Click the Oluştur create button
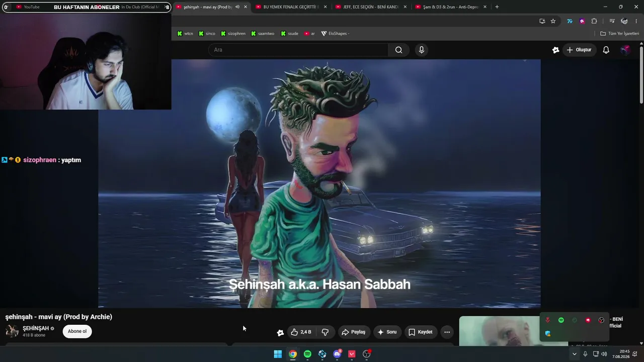 pos(579,50)
